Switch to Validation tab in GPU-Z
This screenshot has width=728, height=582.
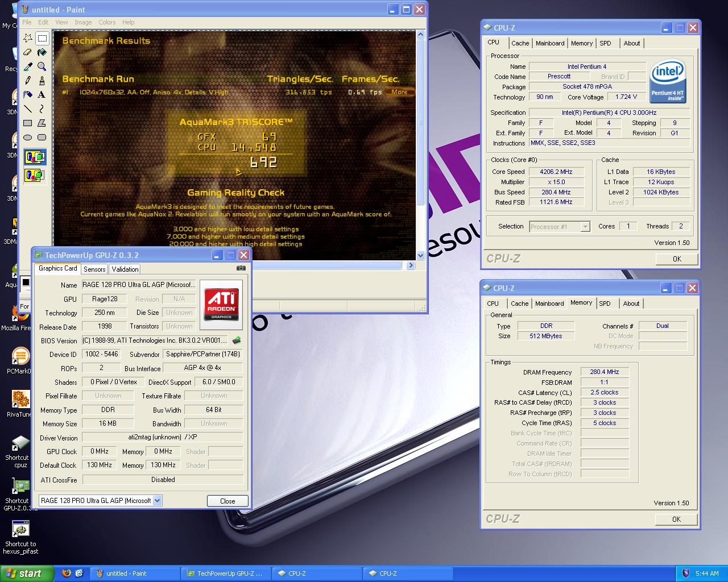coord(125,269)
